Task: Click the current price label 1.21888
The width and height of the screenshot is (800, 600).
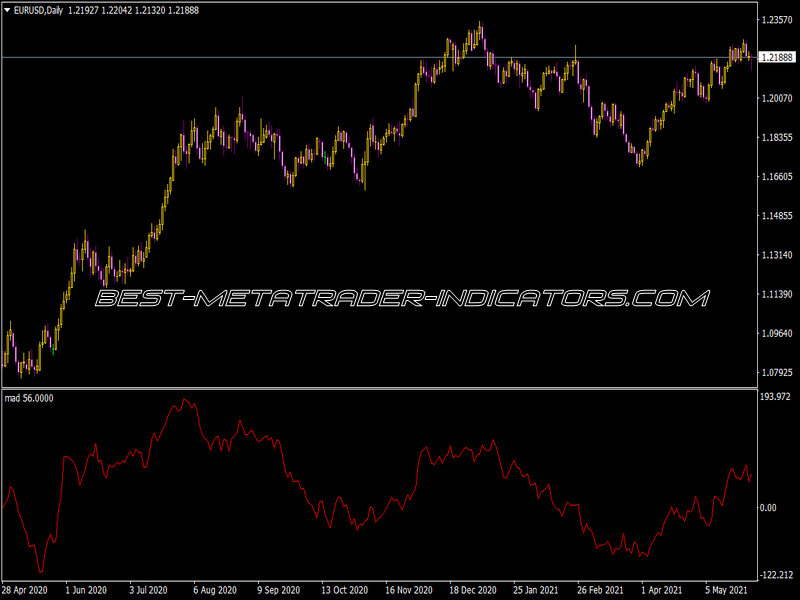Action: tap(777, 57)
